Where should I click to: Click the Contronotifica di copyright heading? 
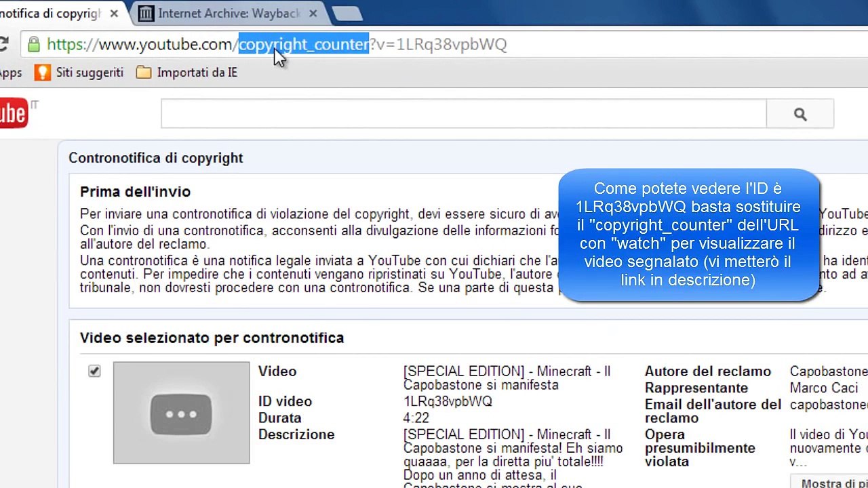point(155,158)
